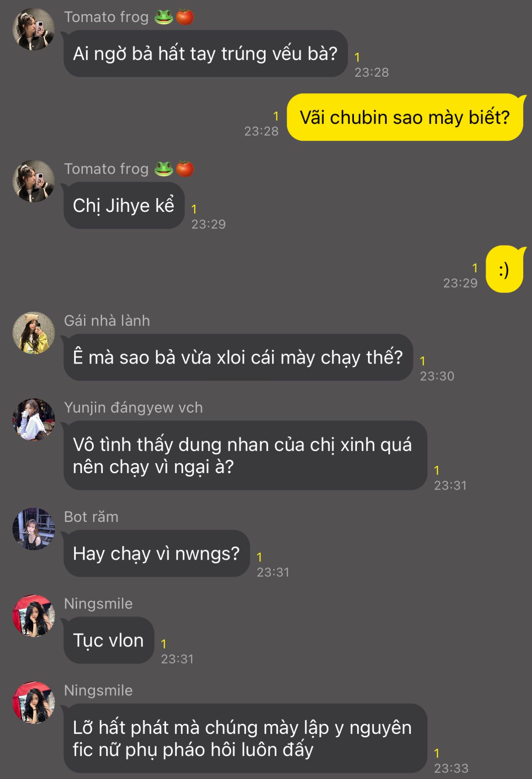Select the "Chị Jihye kể" message

click(x=124, y=206)
